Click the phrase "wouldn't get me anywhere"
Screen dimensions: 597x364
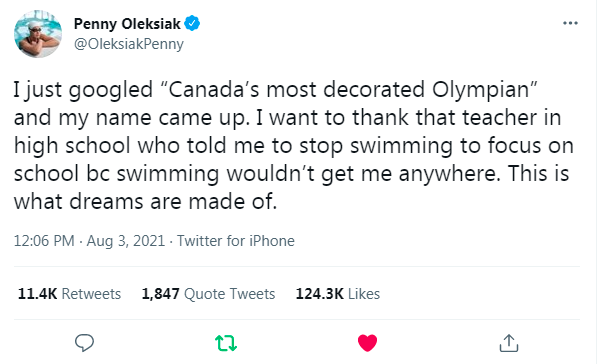coord(362,174)
